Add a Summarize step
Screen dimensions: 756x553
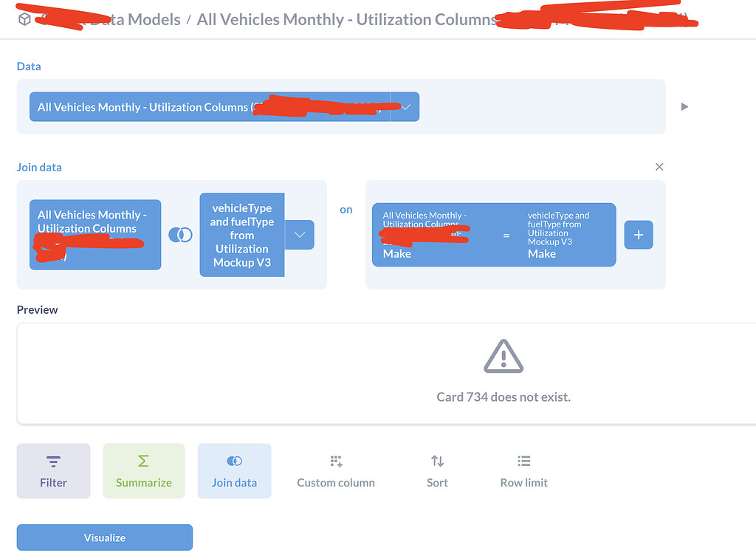[143, 471]
